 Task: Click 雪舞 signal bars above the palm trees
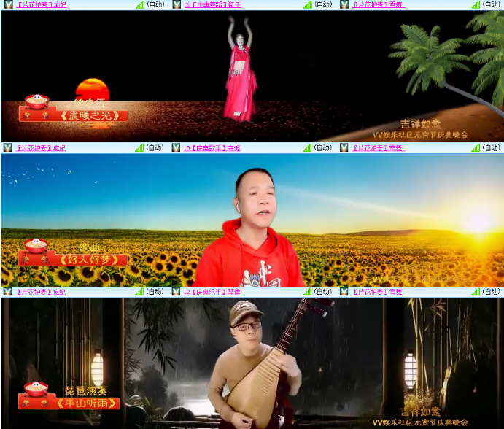(x=476, y=4)
